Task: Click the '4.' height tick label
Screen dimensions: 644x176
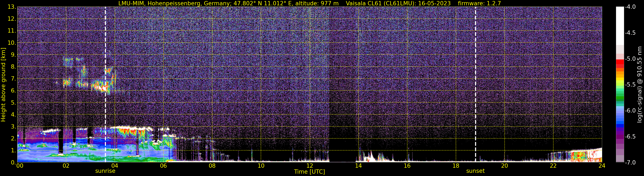Action: [x=13, y=115]
